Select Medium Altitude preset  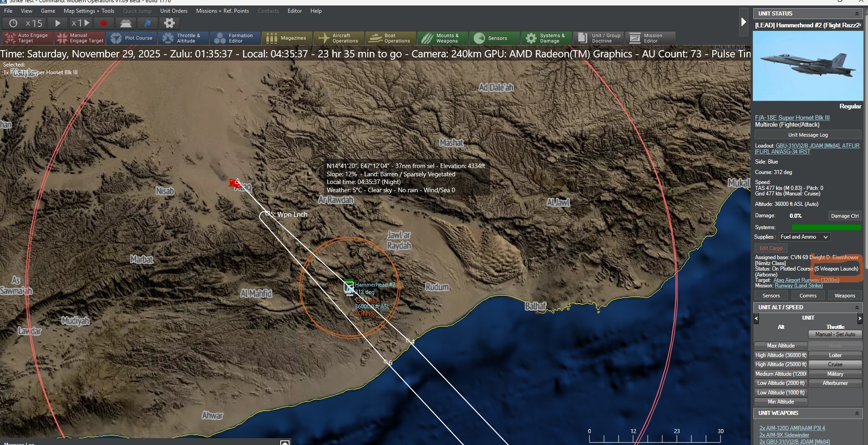781,374
